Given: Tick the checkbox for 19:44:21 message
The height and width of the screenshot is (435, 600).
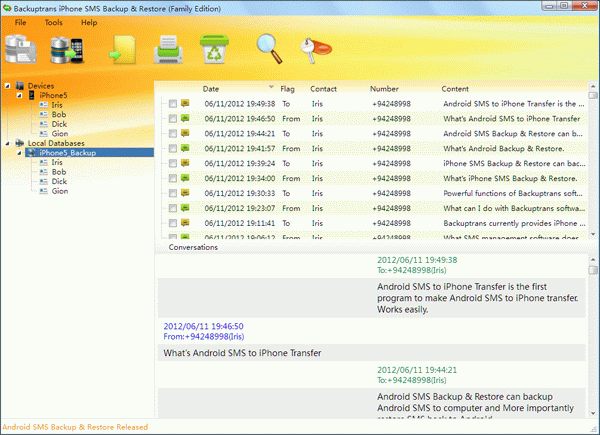Looking at the screenshot, I should [173, 134].
